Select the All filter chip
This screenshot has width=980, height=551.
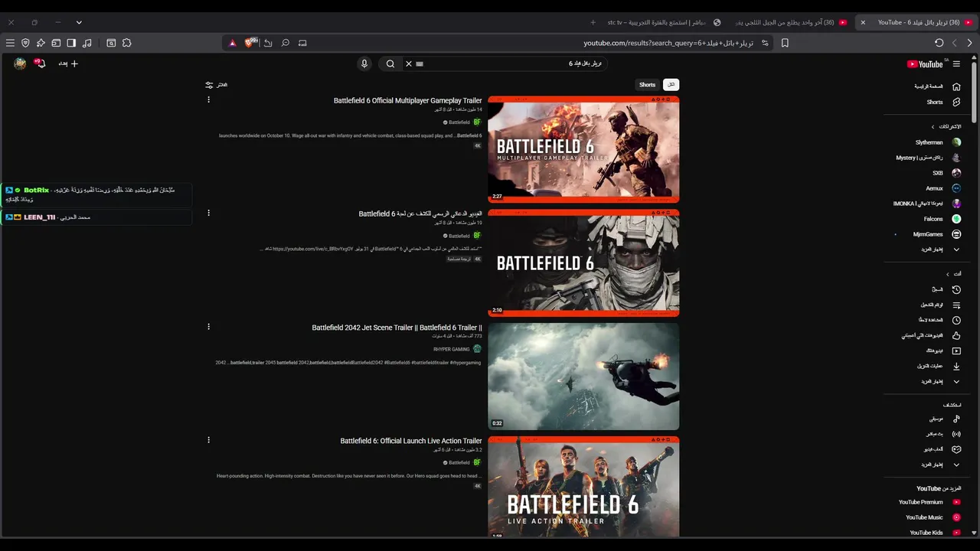point(671,85)
